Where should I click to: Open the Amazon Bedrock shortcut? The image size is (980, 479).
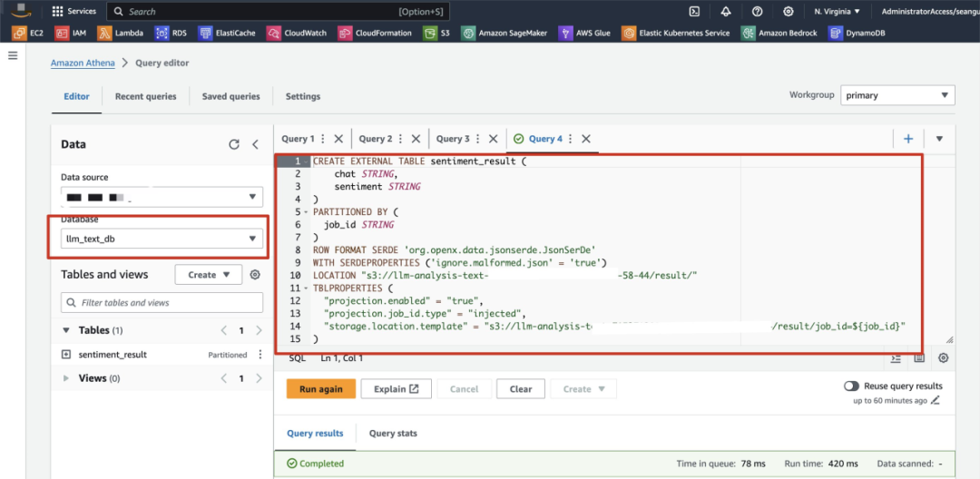click(x=779, y=33)
